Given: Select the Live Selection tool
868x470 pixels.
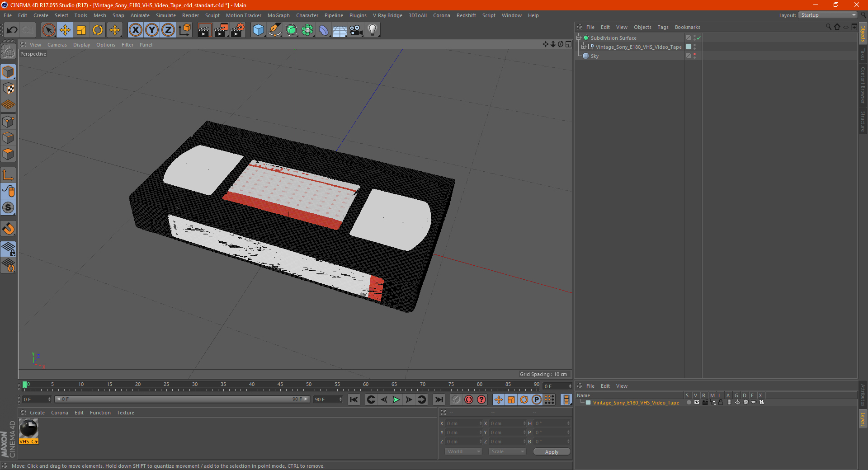Looking at the screenshot, I should (48, 30).
